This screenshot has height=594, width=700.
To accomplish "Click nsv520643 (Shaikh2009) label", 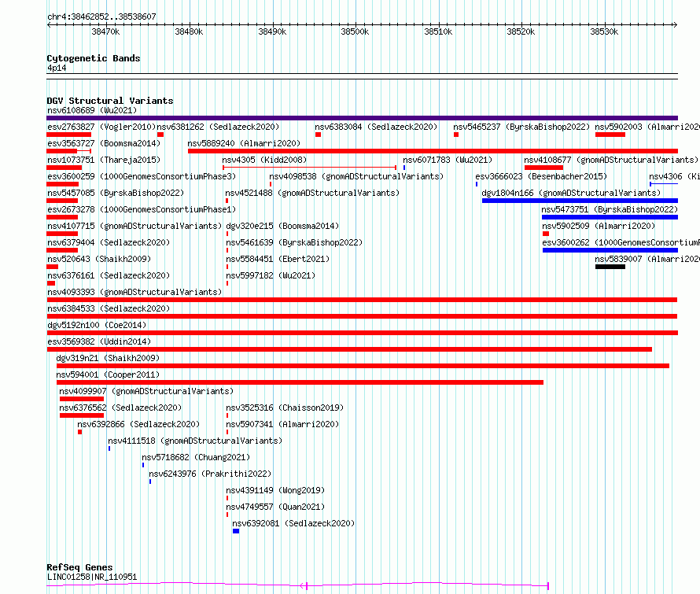I will (99, 259).
